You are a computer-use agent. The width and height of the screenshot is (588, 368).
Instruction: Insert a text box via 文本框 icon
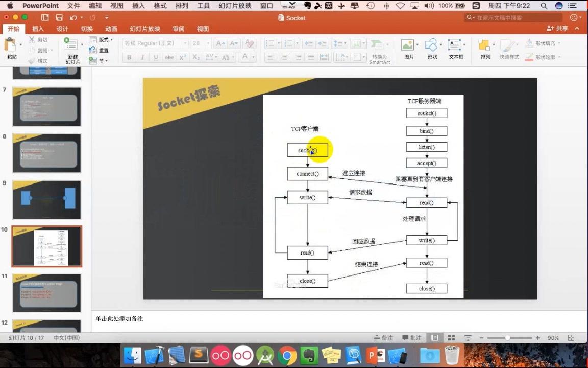(455, 50)
